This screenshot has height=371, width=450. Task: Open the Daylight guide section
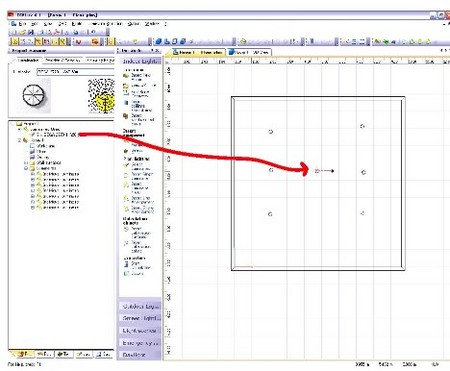(x=140, y=355)
